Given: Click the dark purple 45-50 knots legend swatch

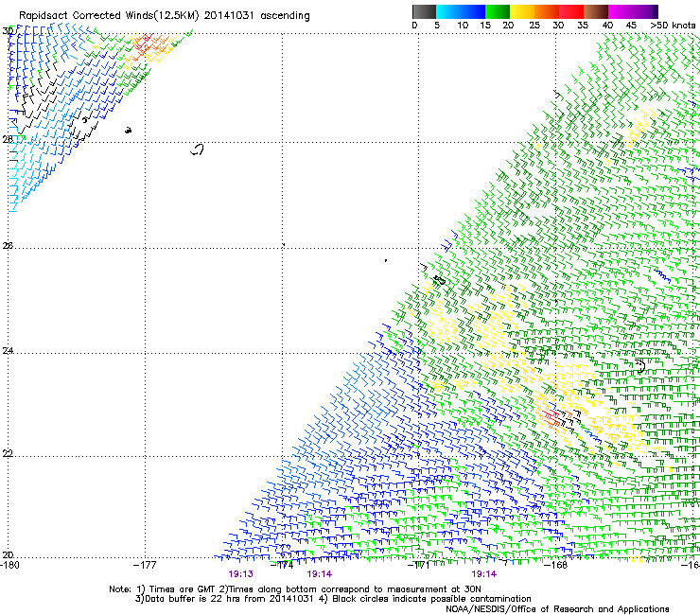Looking at the screenshot, I should (645, 11).
